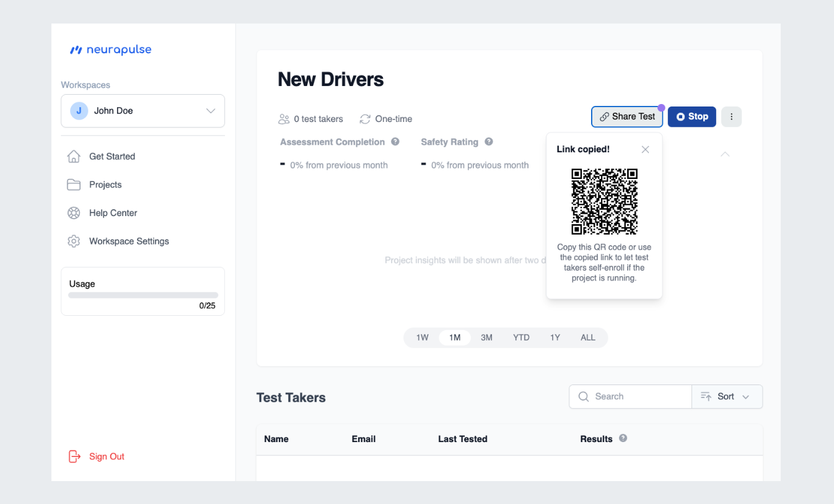Click the 0 test takers label
Image resolution: width=834 pixels, height=504 pixels.
click(318, 119)
